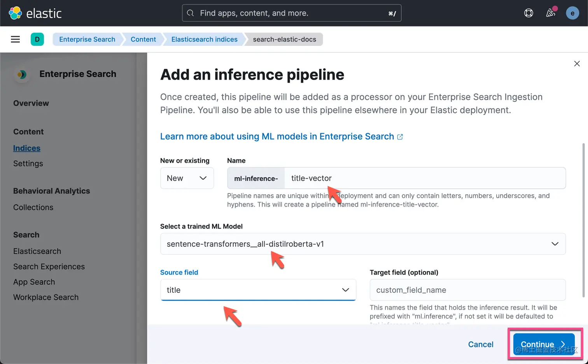Viewport: 588px width, 364px height.
Task: Click the Search sidebar section heading
Action: point(26,235)
